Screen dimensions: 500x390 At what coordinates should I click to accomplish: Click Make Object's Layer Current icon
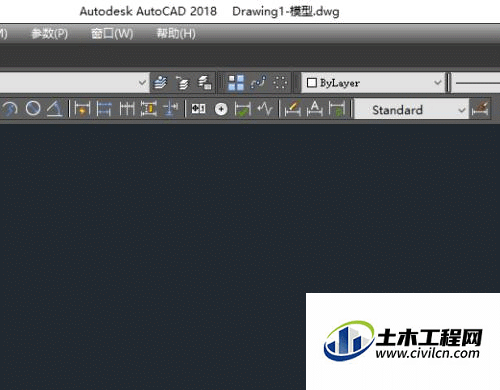click(160, 82)
